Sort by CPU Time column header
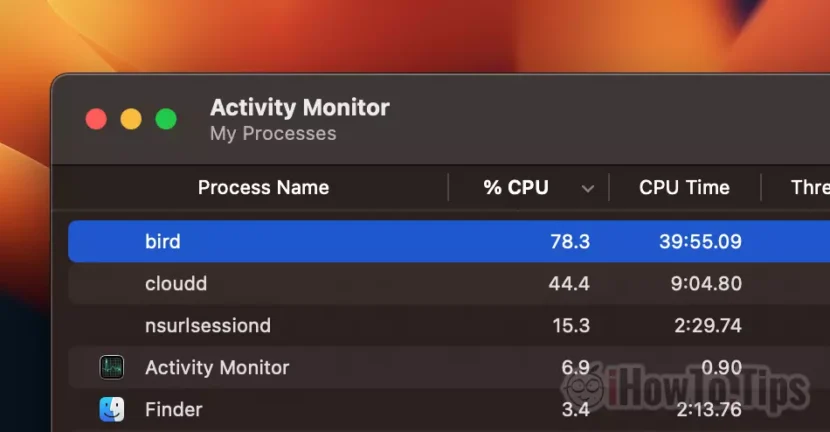This screenshot has height=432, width=830. tap(684, 187)
